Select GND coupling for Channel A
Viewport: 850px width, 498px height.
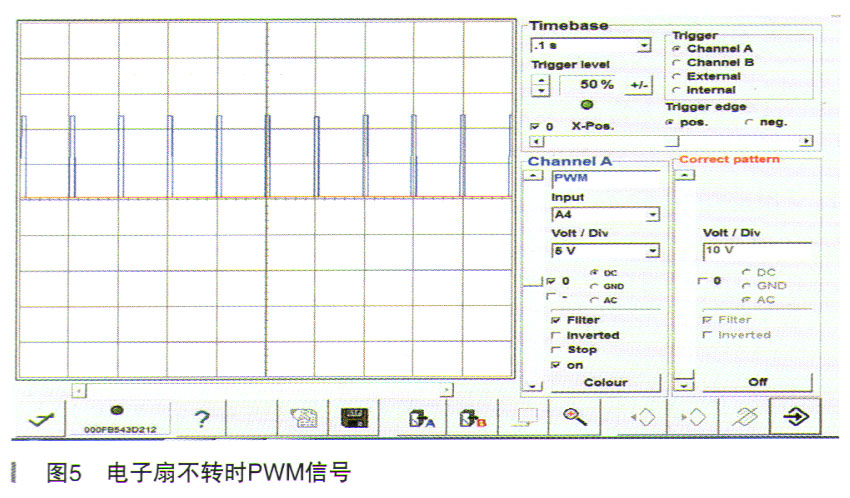(x=595, y=287)
